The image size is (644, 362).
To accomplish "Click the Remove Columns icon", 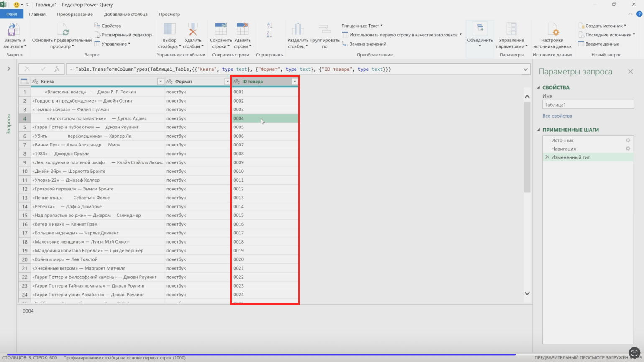I will pos(192,29).
